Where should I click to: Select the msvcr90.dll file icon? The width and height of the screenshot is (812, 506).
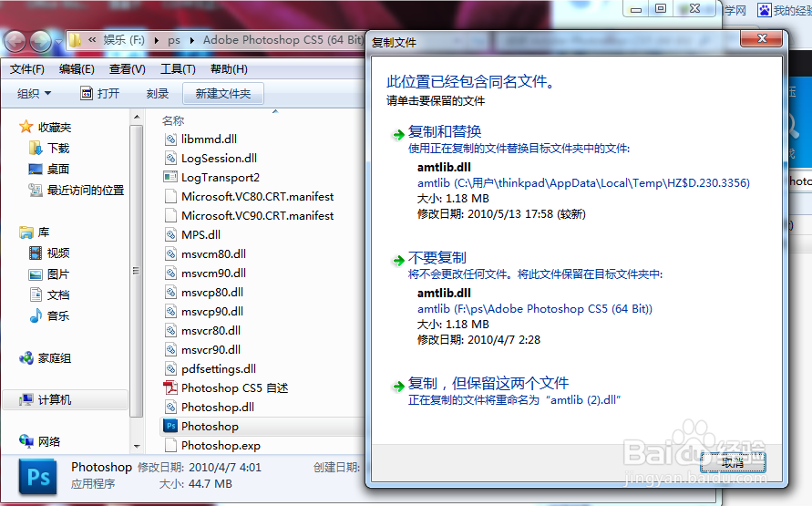point(170,349)
